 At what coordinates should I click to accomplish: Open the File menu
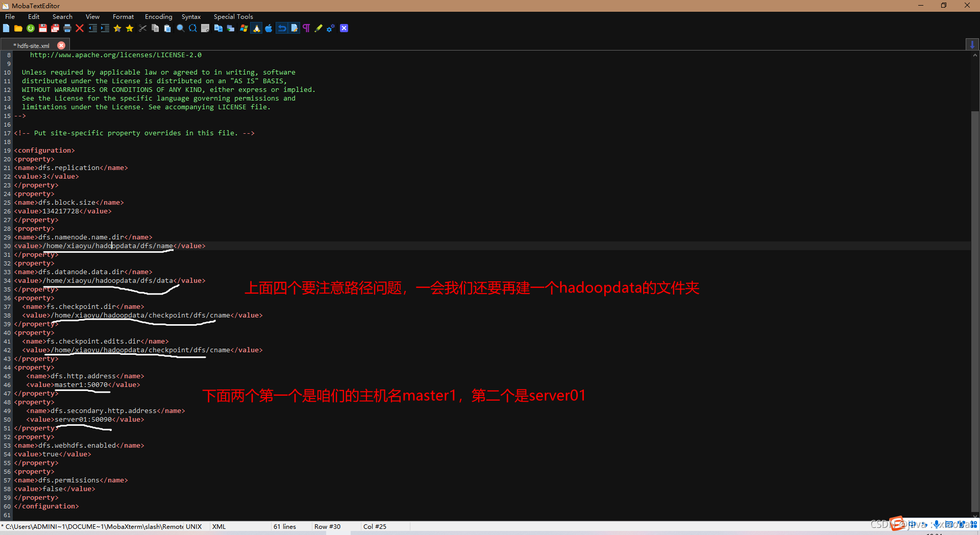[10, 16]
